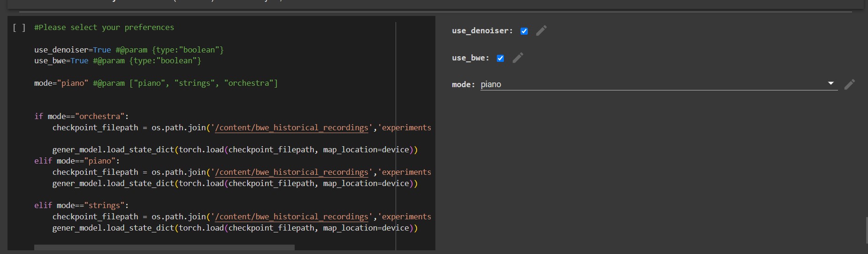Open the /content/bwe_historical_recordings link under piano mode
The image size is (868, 254).
[x=291, y=172]
